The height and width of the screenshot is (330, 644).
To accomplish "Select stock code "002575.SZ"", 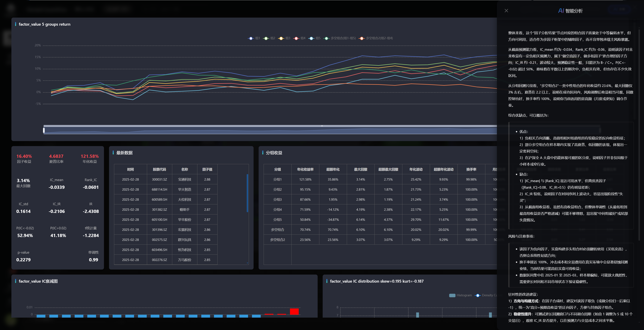I will (159, 240).
